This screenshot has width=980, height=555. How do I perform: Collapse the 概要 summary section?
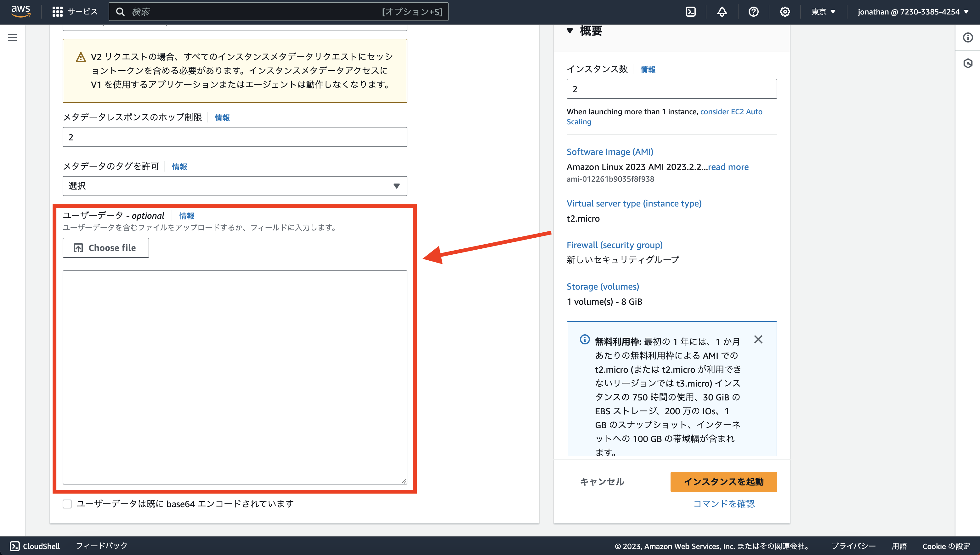570,31
